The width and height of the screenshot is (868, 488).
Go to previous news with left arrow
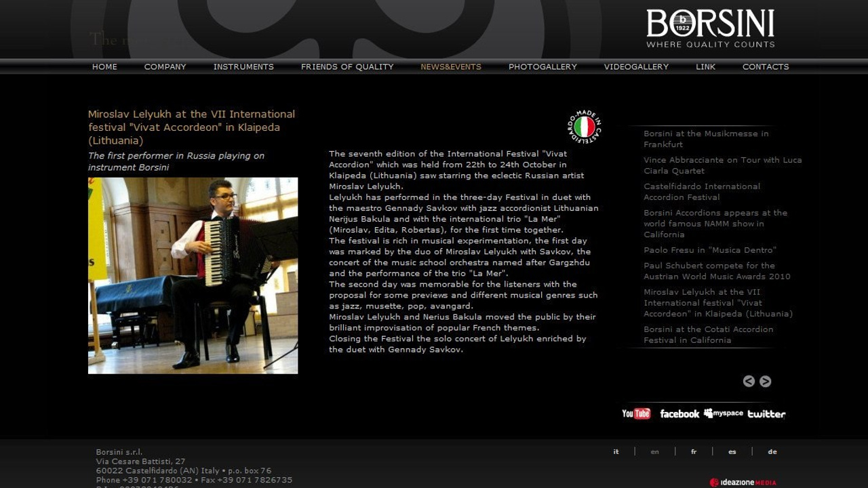pos(749,381)
